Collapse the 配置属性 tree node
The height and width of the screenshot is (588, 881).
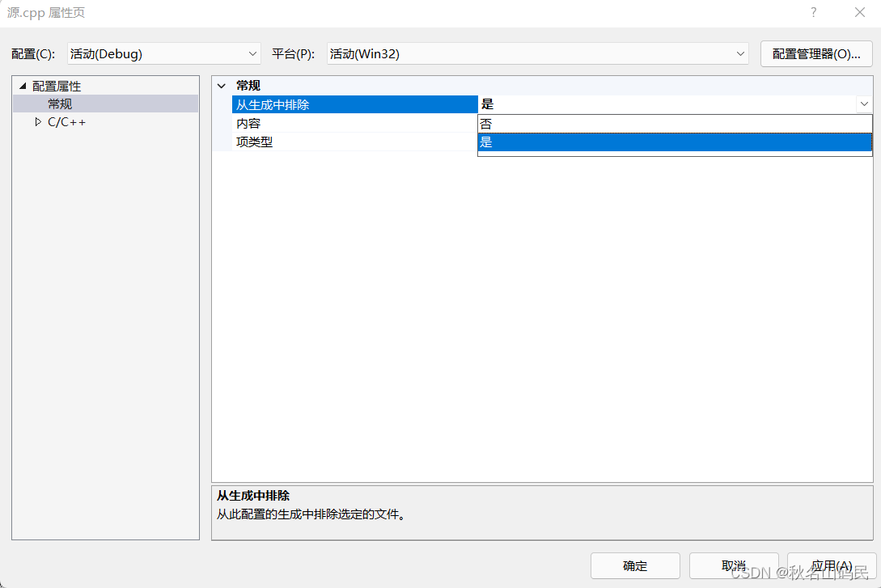point(22,86)
